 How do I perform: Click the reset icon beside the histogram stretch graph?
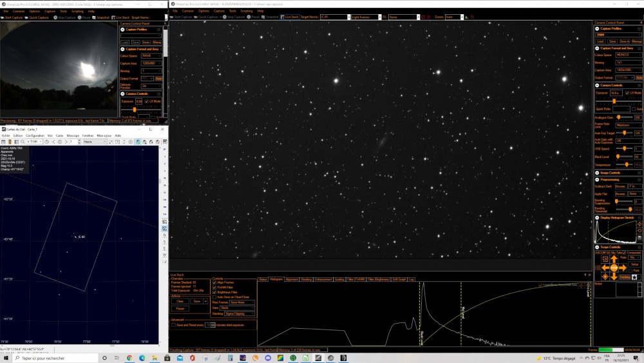coord(639,231)
